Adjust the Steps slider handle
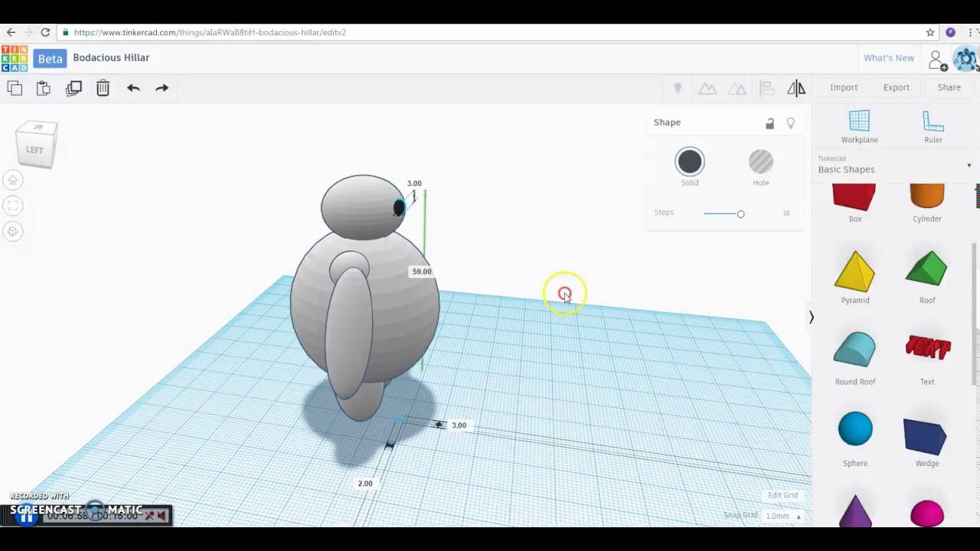The width and height of the screenshot is (980, 551). (x=740, y=214)
